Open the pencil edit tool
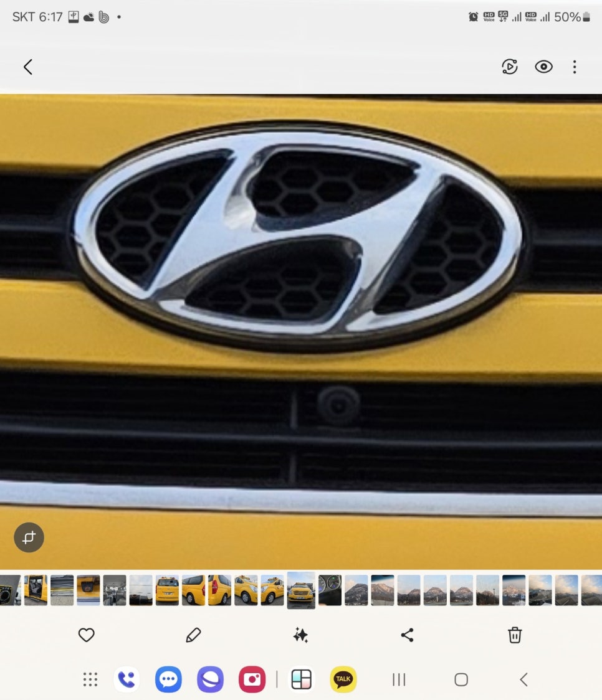Screen dimensions: 602x700 193,635
